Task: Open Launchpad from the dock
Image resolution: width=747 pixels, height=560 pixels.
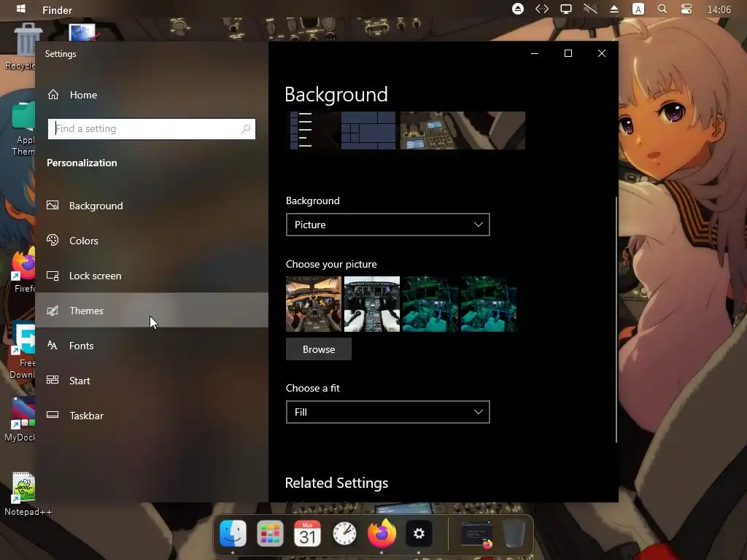Action: 270,534
